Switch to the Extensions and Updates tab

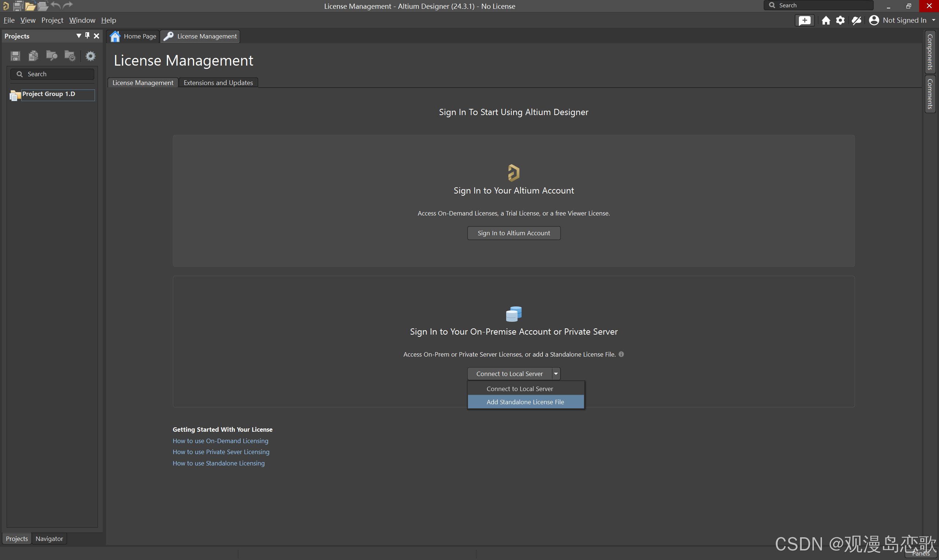click(x=218, y=82)
